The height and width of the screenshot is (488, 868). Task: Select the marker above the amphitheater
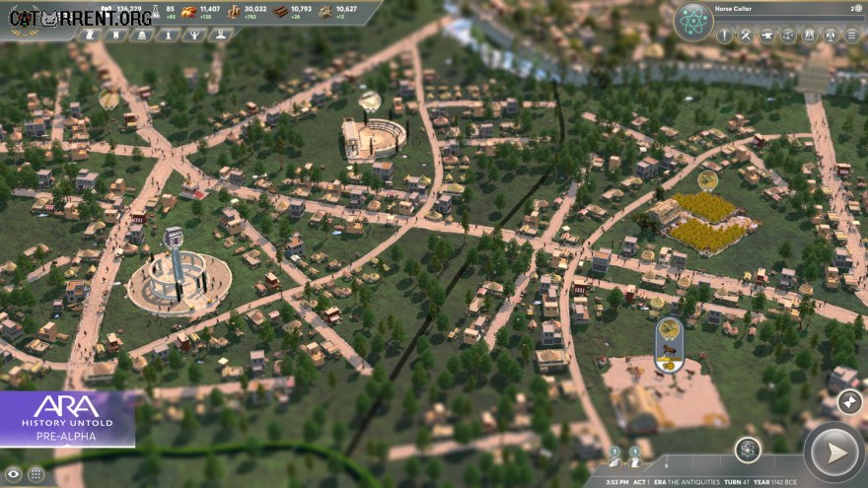coord(369,102)
